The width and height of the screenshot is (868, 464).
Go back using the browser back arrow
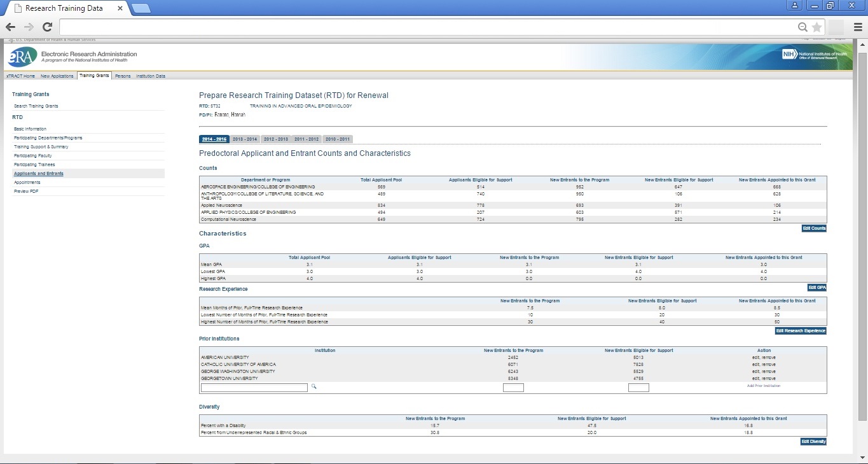click(11, 27)
